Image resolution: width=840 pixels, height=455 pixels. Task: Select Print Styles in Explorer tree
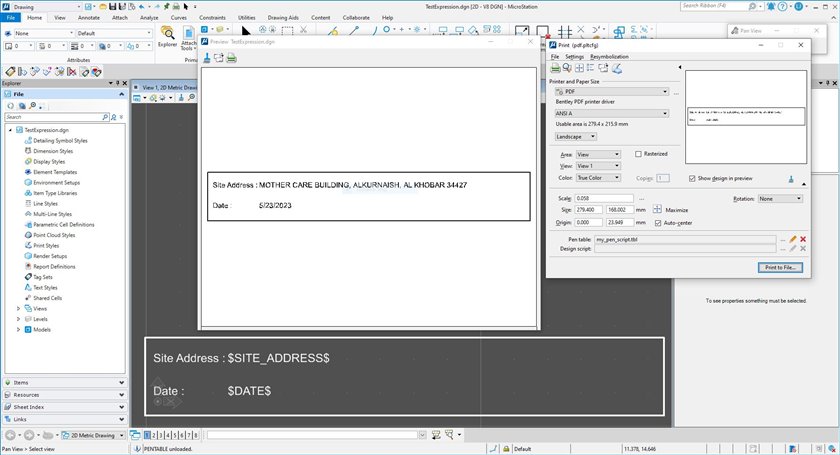(x=46, y=245)
